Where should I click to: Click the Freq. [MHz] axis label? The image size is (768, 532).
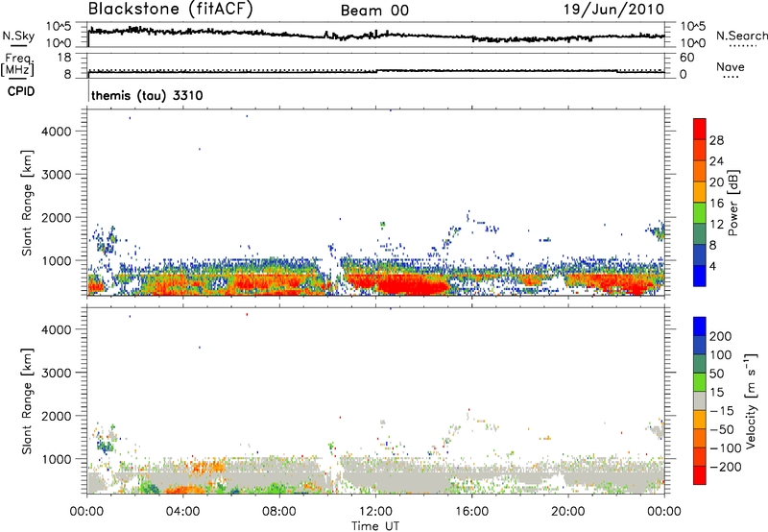(x=18, y=65)
